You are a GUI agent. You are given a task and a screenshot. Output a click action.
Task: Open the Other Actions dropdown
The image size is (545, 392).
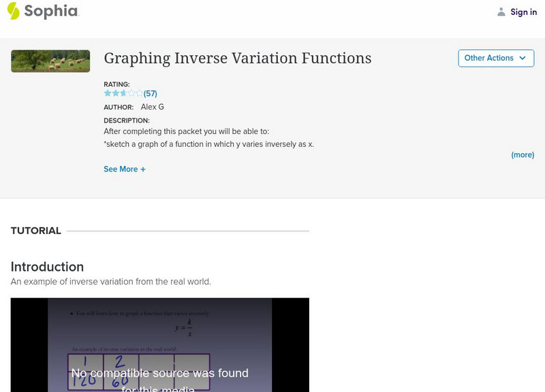tap(496, 58)
